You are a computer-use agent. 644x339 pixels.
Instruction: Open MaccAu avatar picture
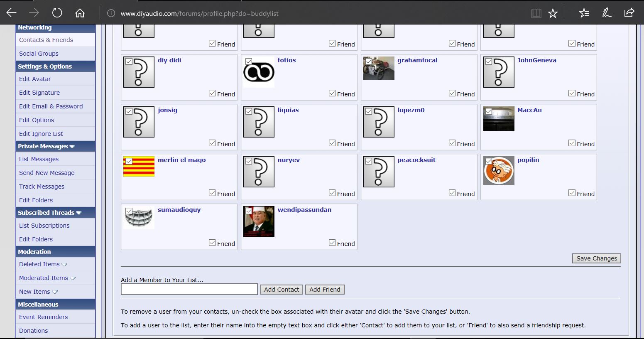pos(499,119)
